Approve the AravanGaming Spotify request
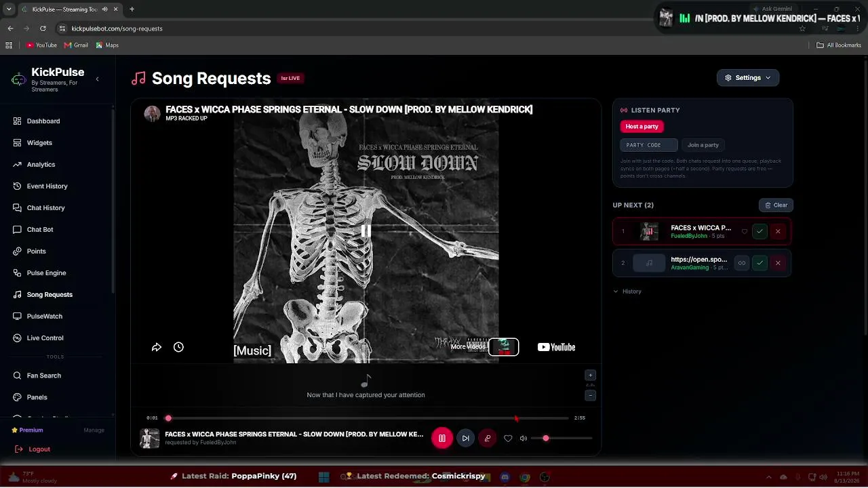The image size is (868, 488). tap(759, 263)
